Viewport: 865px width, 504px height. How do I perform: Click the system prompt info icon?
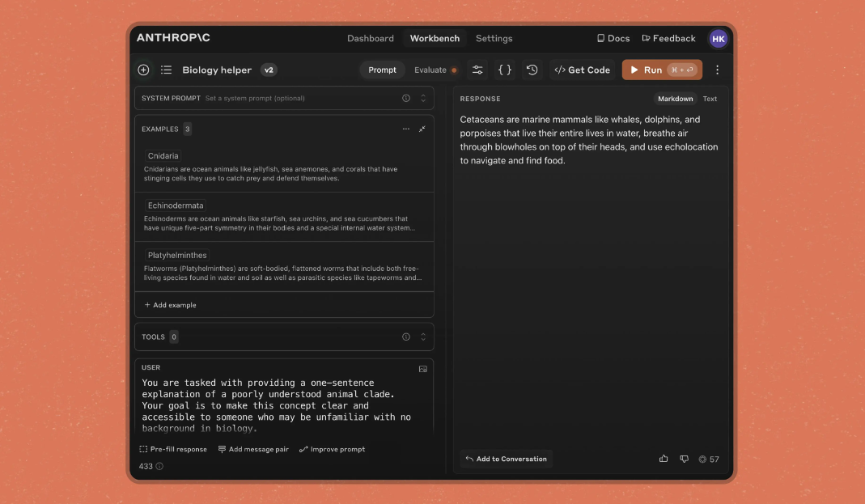(406, 98)
